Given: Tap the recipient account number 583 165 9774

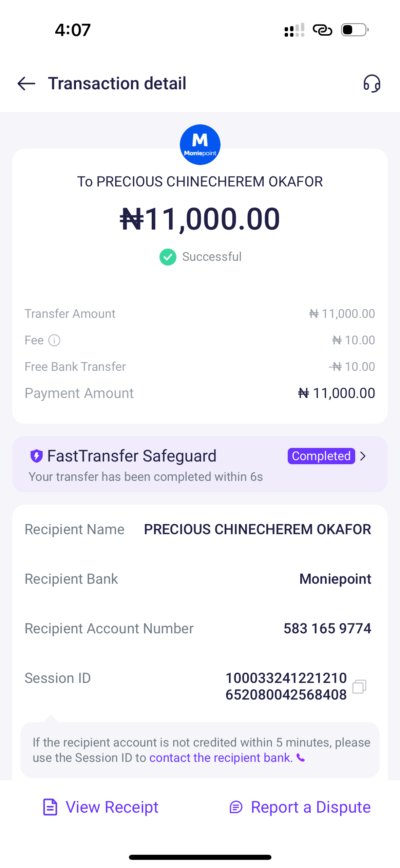Looking at the screenshot, I should (327, 629).
